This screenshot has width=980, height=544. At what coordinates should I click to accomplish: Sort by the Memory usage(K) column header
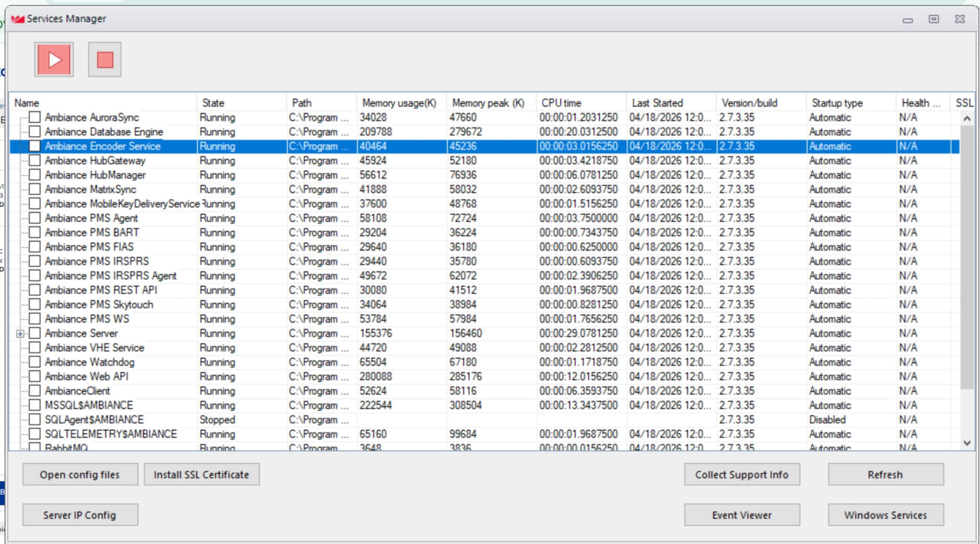tap(399, 103)
